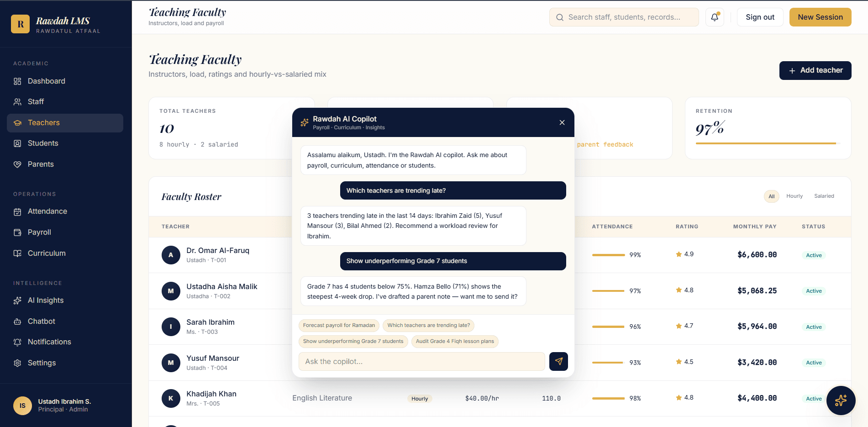Click Khadijah Khan's Hourly badge

419,399
